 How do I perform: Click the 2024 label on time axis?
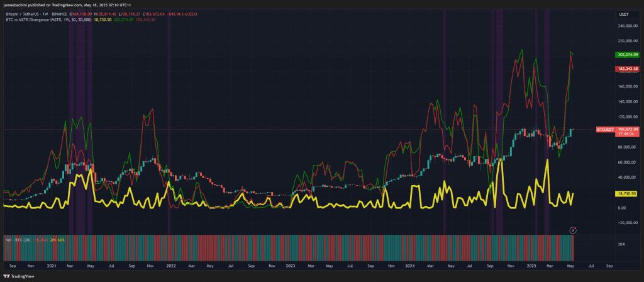tap(409, 266)
